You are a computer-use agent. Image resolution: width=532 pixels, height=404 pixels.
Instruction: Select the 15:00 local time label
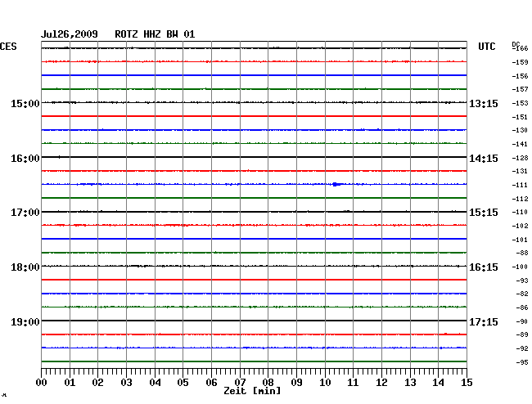point(25,103)
